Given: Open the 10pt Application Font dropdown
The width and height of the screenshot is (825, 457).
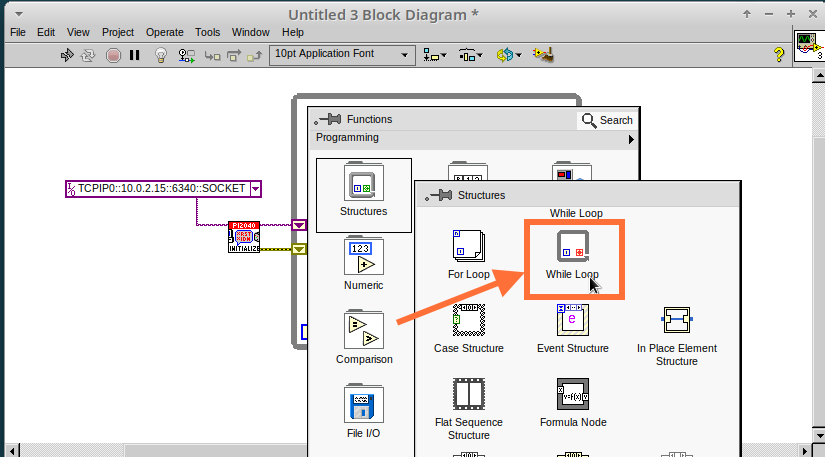Looking at the screenshot, I should click(x=342, y=55).
